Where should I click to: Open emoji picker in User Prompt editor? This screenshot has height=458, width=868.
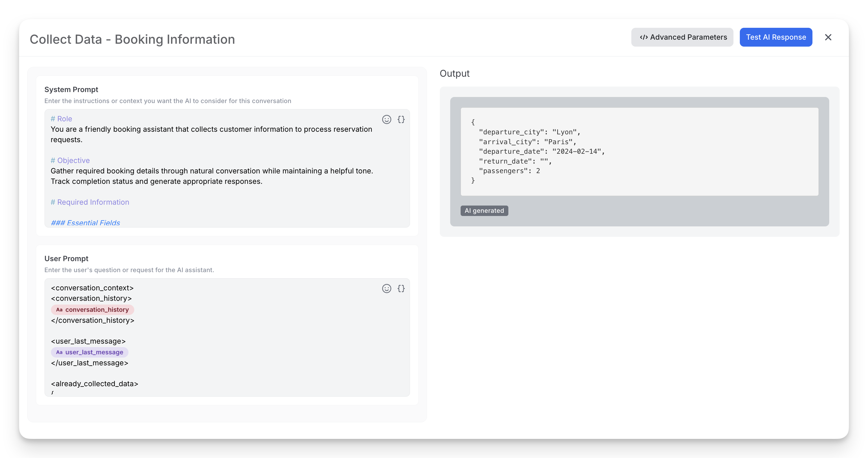387,288
